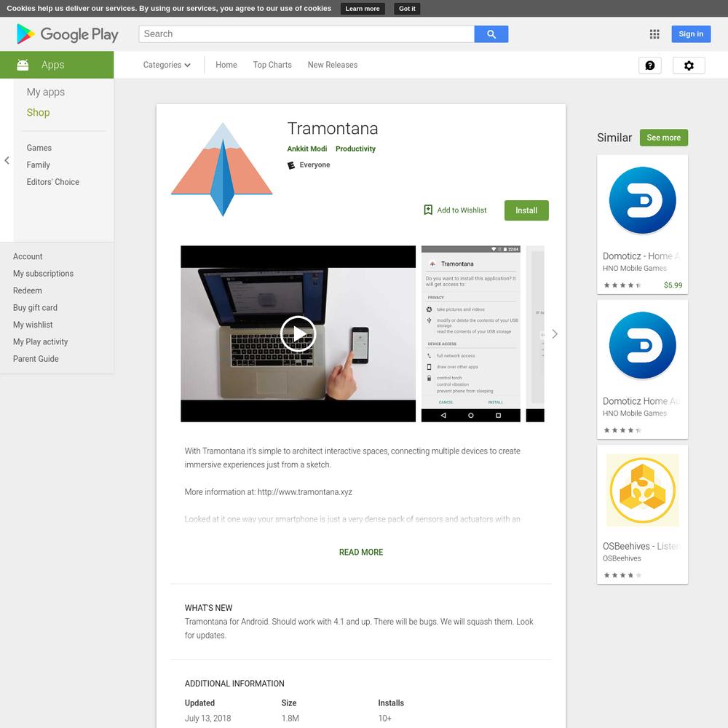The image size is (728, 728).
Task: Open My subscriptions
Action: (x=43, y=274)
